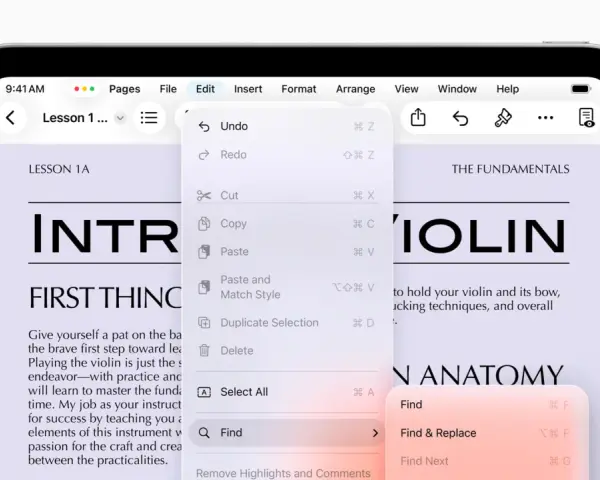This screenshot has width=600, height=480.
Task: Select Find in the submenu
Action: pyautogui.click(x=485, y=405)
